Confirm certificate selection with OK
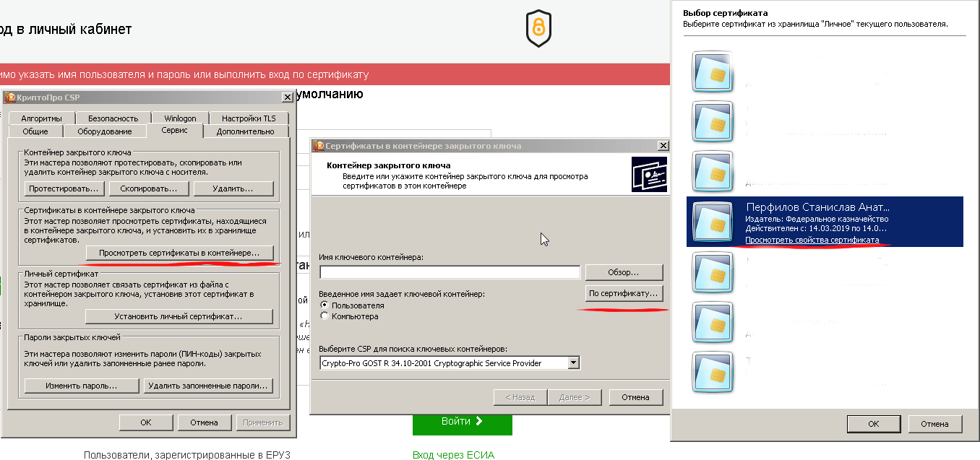This screenshot has width=980, height=460. click(873, 424)
